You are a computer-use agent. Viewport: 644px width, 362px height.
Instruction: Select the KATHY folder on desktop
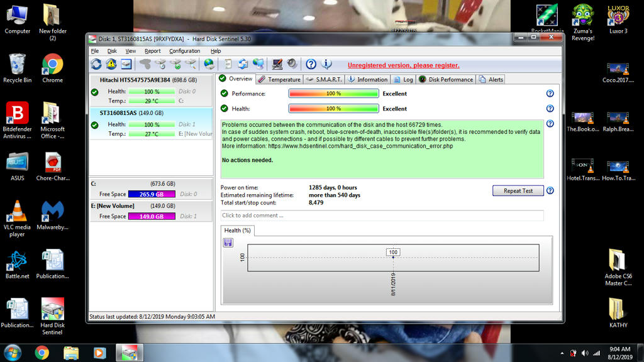click(618, 313)
